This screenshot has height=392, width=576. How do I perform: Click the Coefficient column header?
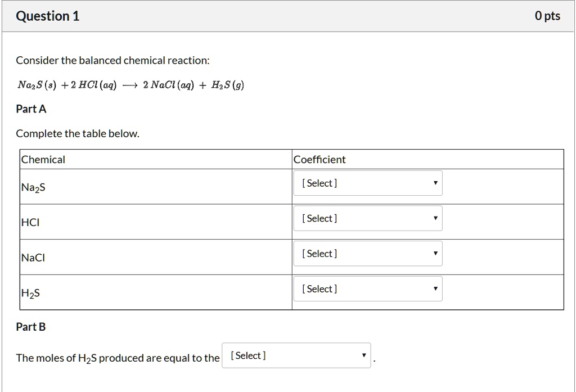tap(319, 159)
